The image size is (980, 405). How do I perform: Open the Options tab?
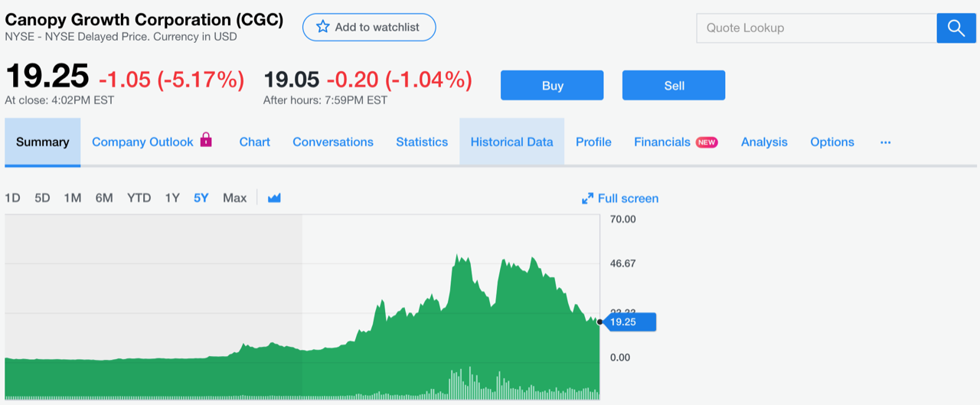pos(832,142)
